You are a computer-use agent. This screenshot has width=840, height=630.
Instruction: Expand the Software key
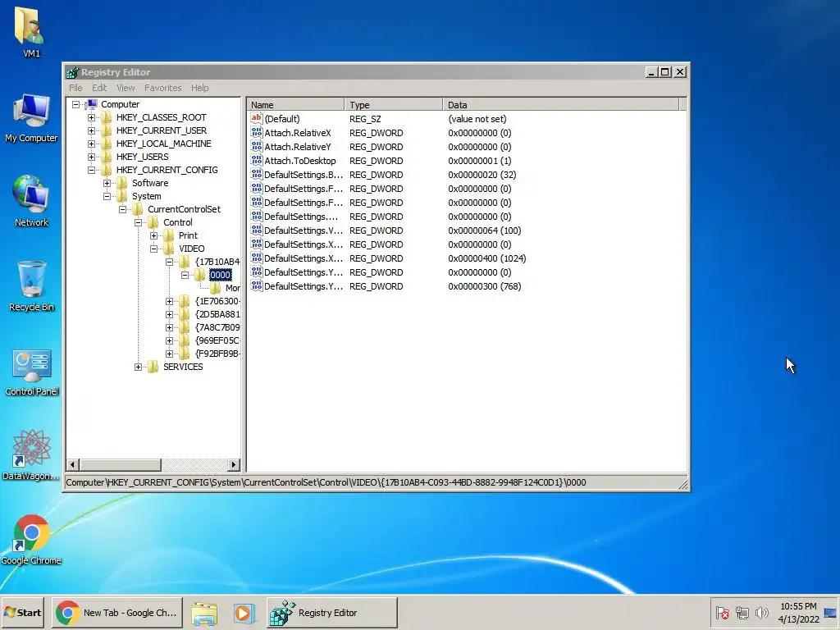tap(107, 183)
